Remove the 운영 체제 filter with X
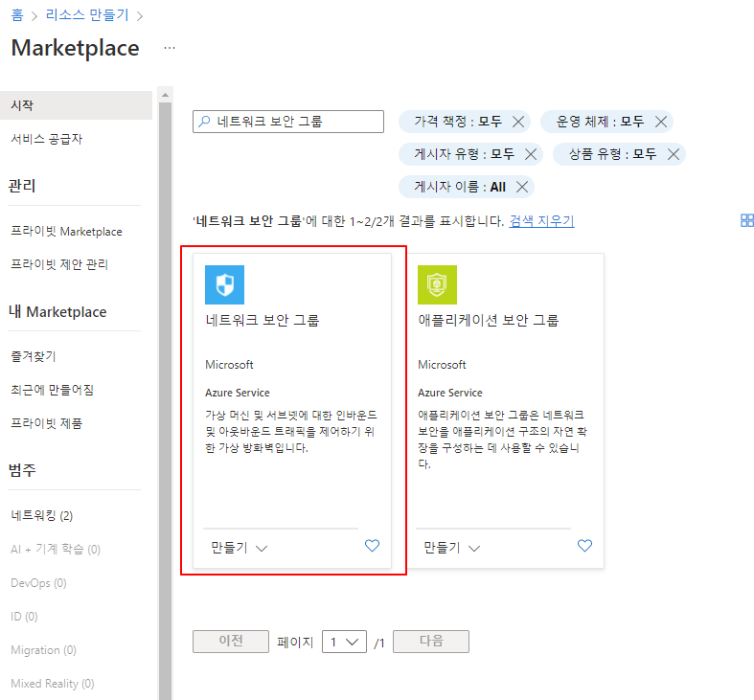 (x=661, y=122)
